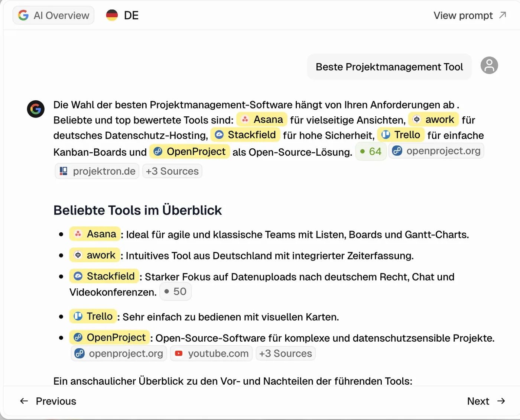Viewport: 520px width, 420px height.
Task: Click the AI Overview badge
Action: pos(53,16)
